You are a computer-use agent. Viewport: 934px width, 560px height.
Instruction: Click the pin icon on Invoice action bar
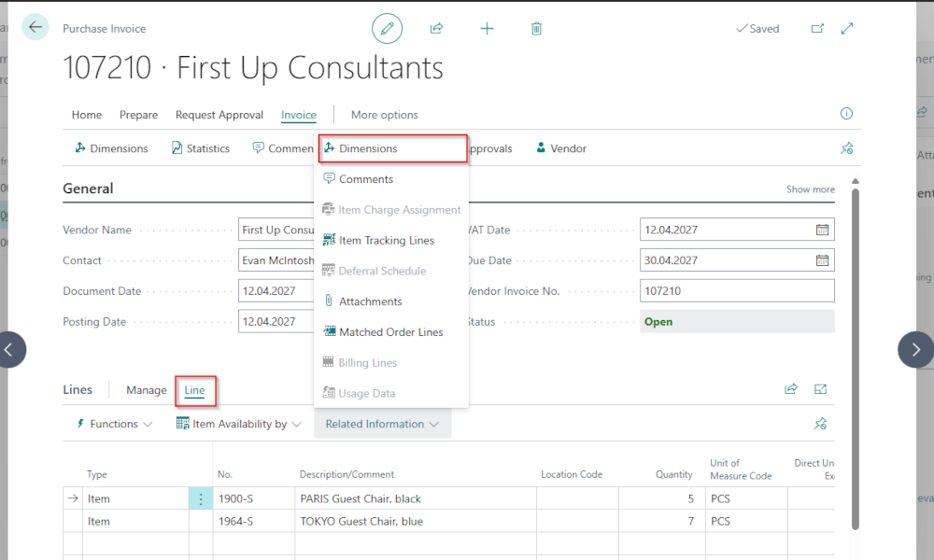point(846,148)
